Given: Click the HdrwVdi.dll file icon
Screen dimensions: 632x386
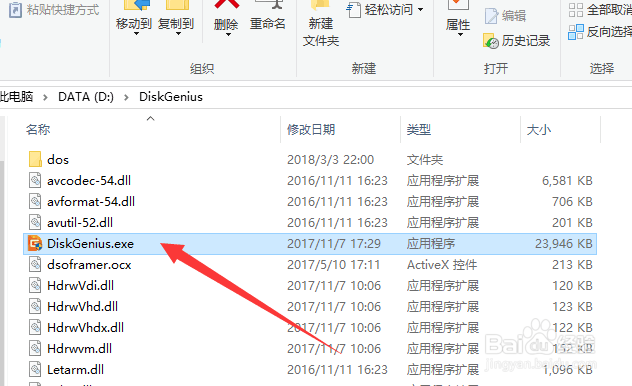Looking at the screenshot, I should [35, 285].
